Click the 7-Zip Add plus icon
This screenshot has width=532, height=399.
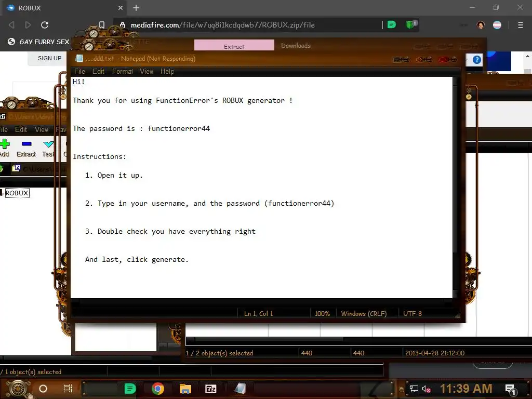click(x=5, y=144)
